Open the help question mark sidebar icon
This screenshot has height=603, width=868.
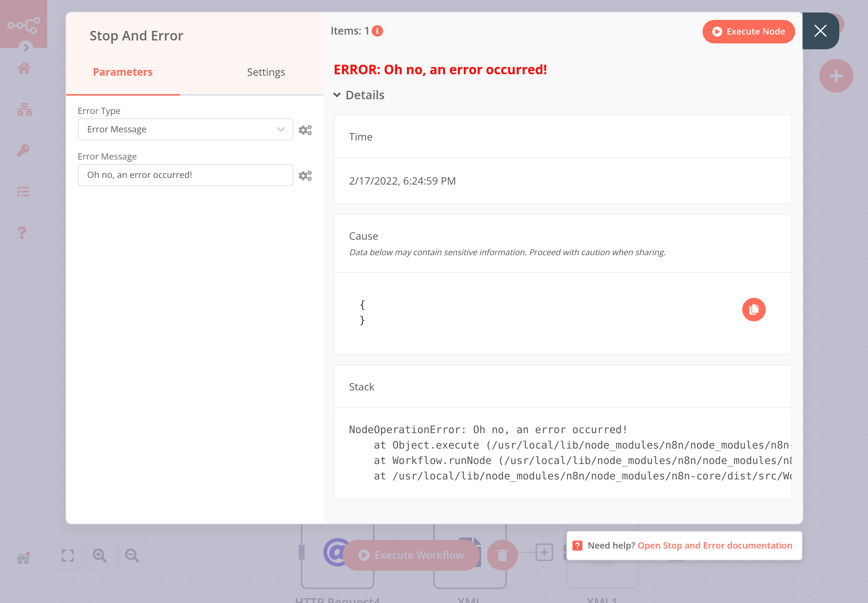tap(22, 232)
